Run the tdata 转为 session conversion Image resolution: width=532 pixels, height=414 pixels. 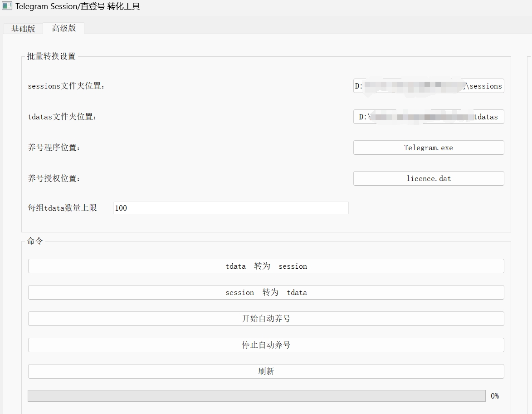(266, 266)
